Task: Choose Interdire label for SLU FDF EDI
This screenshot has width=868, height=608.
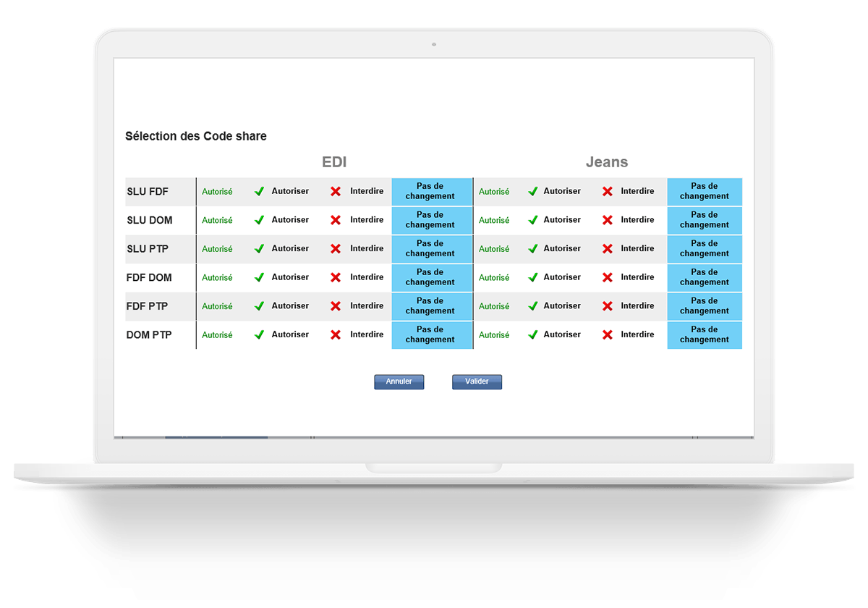Action: click(367, 191)
